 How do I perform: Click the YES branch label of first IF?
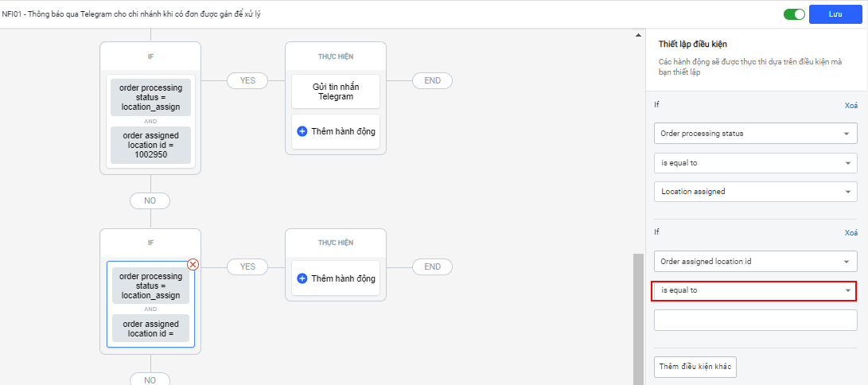pyautogui.click(x=247, y=80)
